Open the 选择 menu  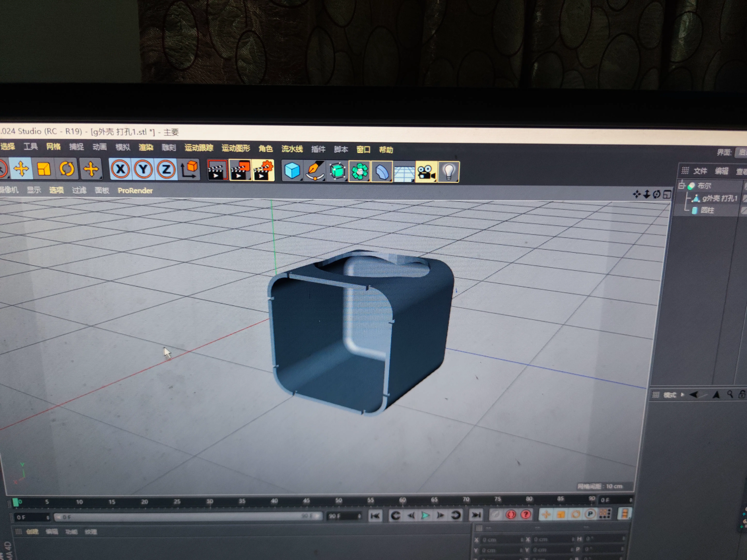point(7,146)
